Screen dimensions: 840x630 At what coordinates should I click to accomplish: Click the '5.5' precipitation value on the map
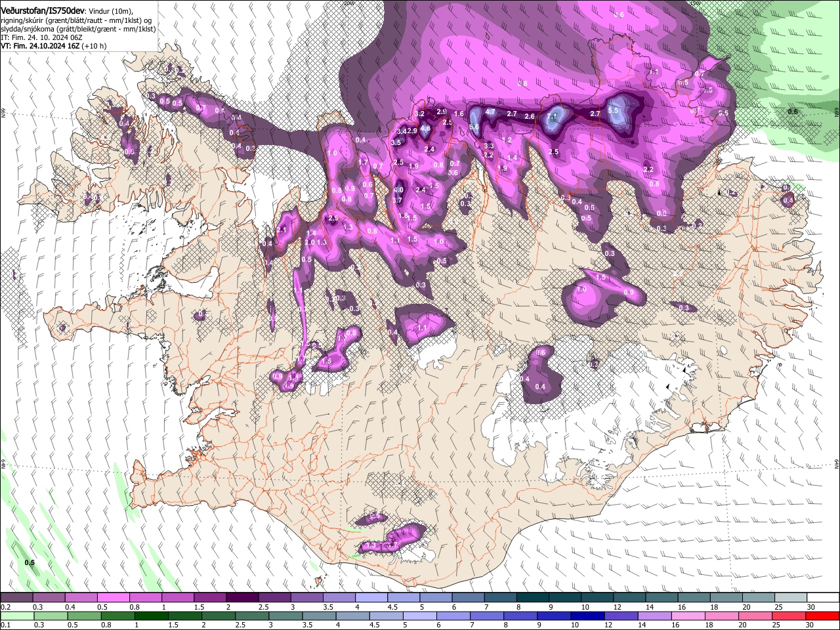pyautogui.click(x=614, y=110)
